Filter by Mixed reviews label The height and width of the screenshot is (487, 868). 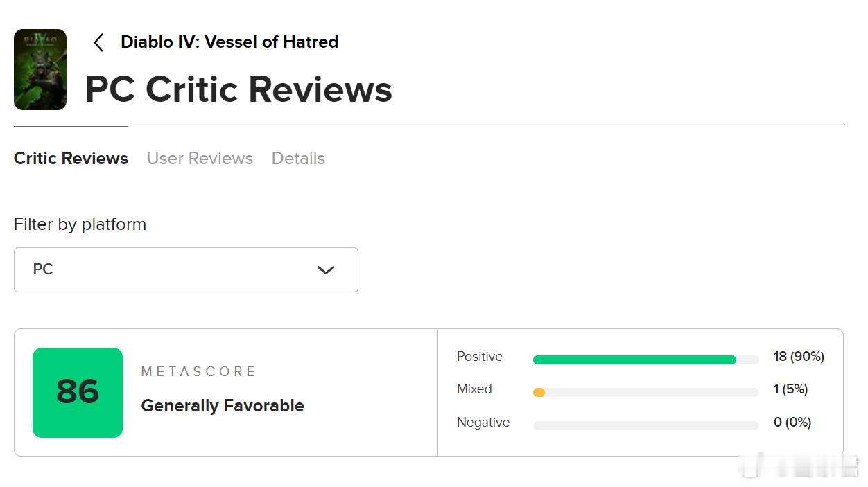point(474,389)
